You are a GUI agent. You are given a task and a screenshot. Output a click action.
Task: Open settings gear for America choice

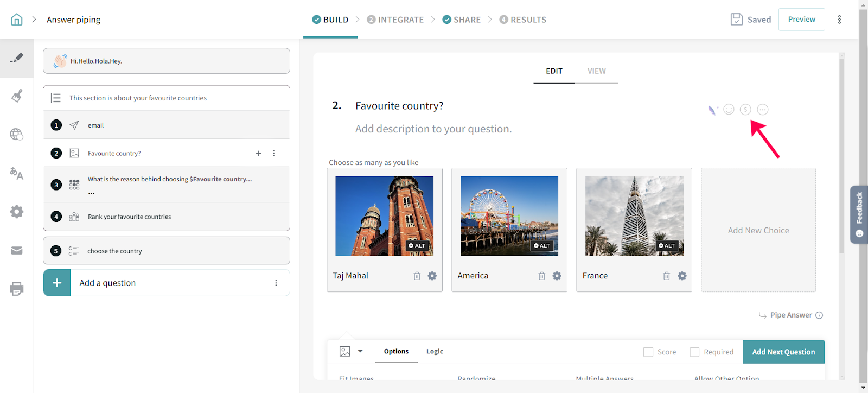pyautogui.click(x=557, y=276)
